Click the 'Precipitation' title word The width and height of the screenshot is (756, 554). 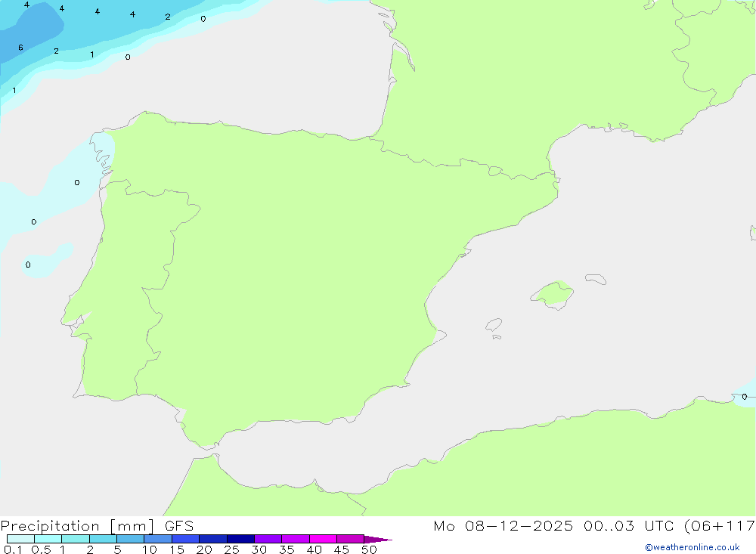(50, 526)
